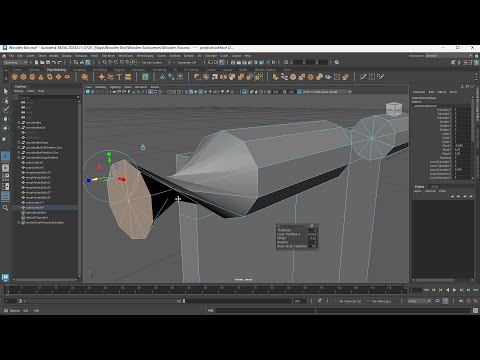This screenshot has height=360, width=480.
Task: Create a polygon cone from the shelf
Action: 41,77
